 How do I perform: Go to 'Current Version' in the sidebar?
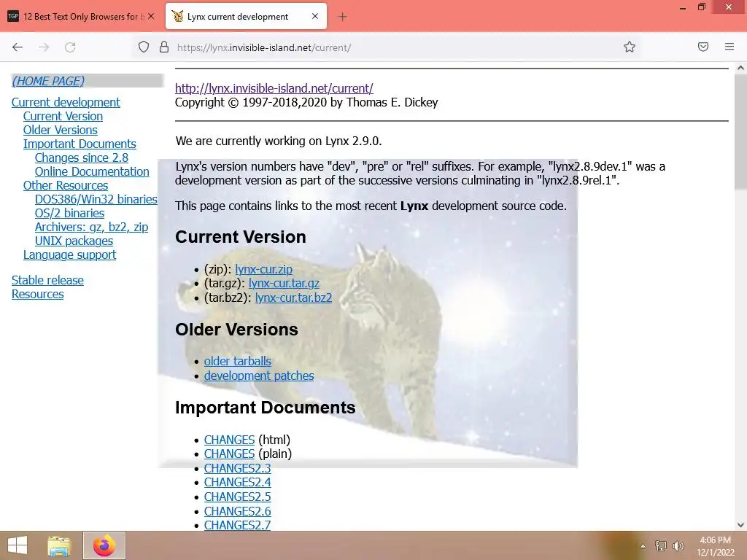[x=63, y=116]
